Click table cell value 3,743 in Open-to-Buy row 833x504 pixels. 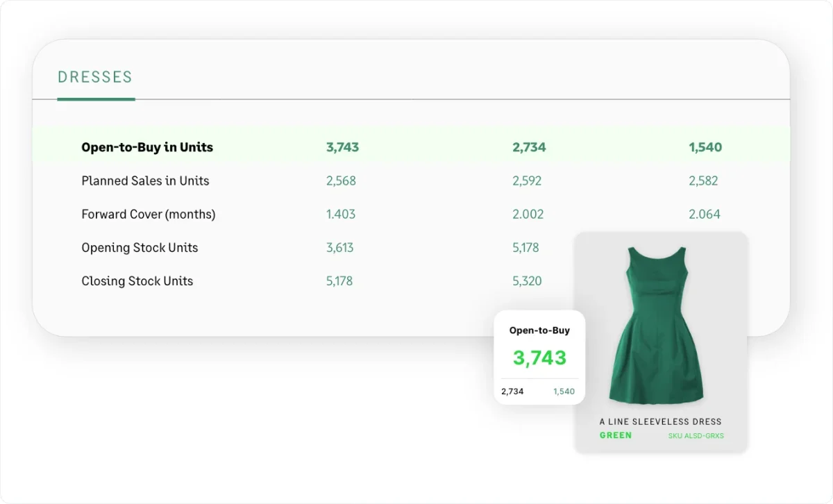click(x=342, y=147)
